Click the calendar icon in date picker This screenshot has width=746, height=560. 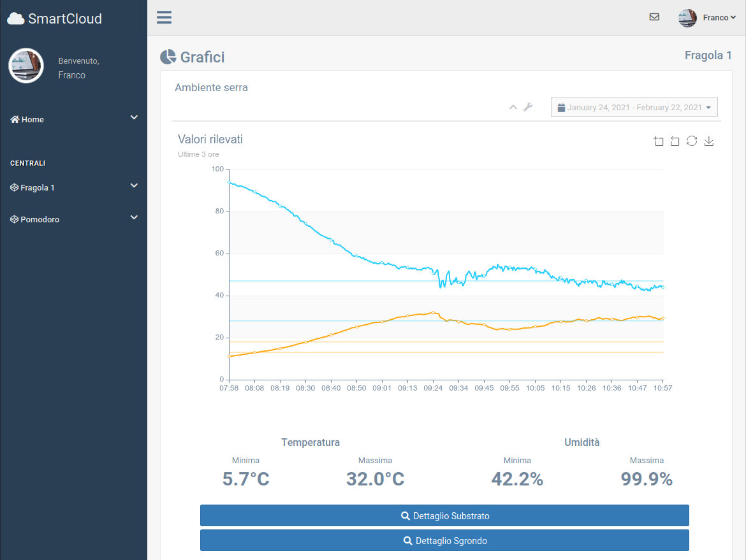point(561,108)
